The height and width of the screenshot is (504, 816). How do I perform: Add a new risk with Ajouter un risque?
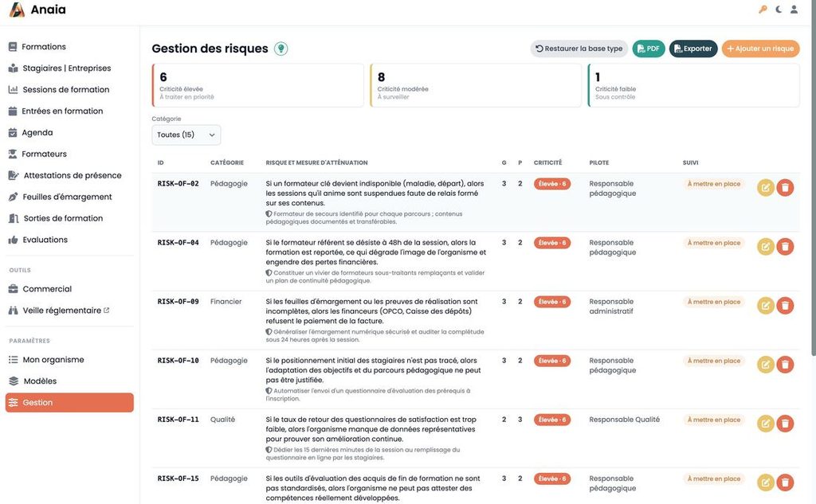tap(760, 49)
